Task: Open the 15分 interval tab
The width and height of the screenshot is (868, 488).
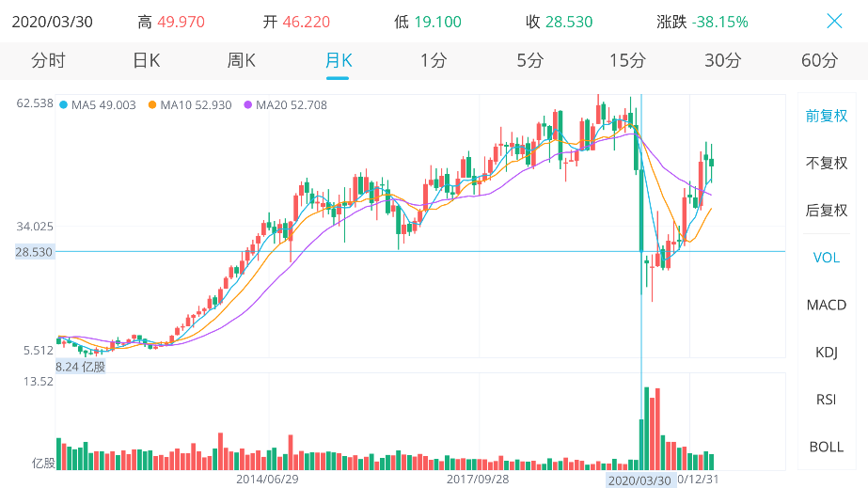Action: point(627,61)
